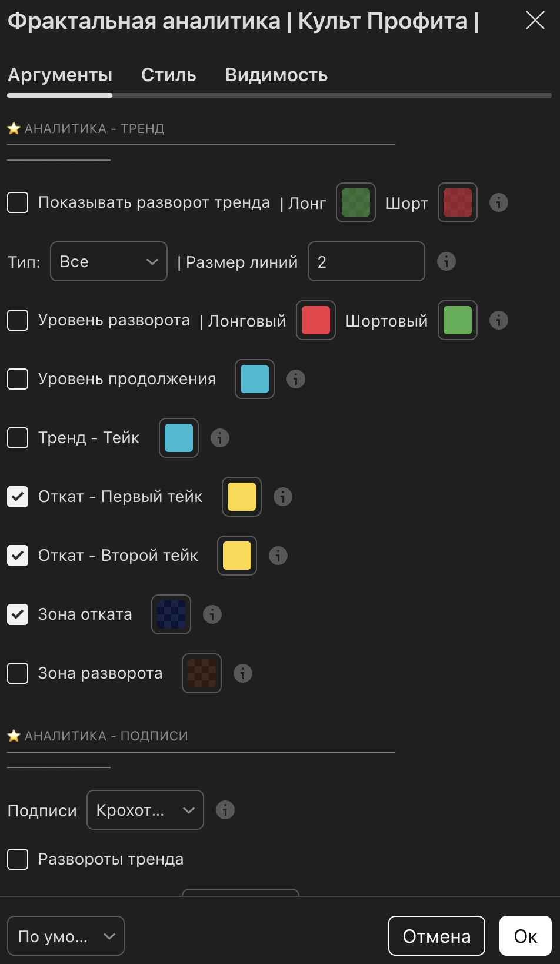The width and height of the screenshot is (560, 964).
Task: Open the Тип dropdown showing Все
Action: (109, 261)
